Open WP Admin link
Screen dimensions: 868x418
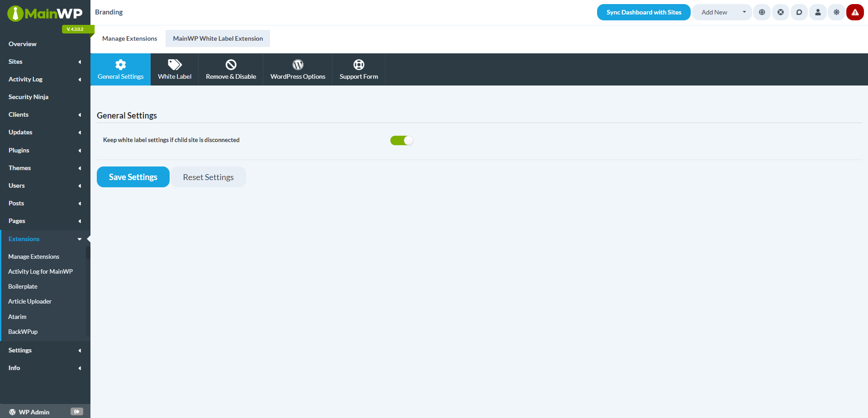click(x=34, y=412)
